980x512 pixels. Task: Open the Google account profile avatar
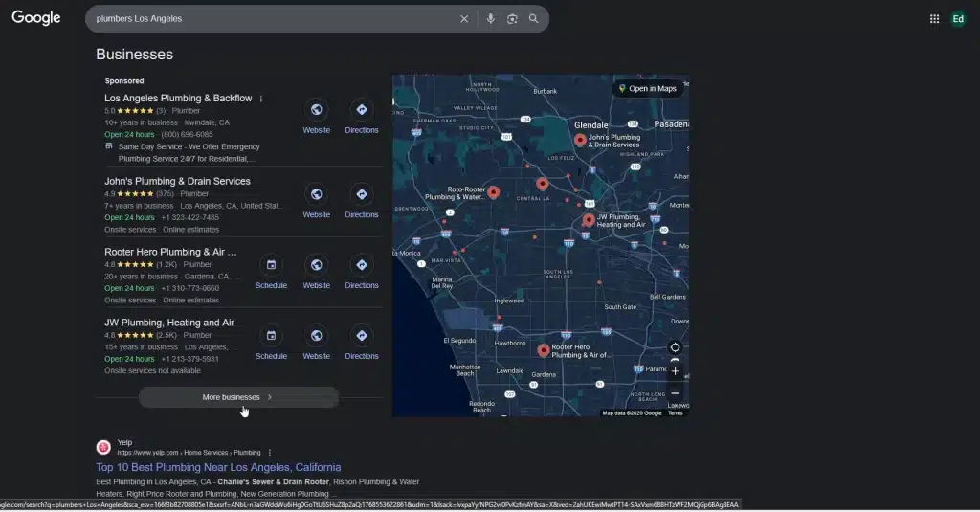click(958, 19)
